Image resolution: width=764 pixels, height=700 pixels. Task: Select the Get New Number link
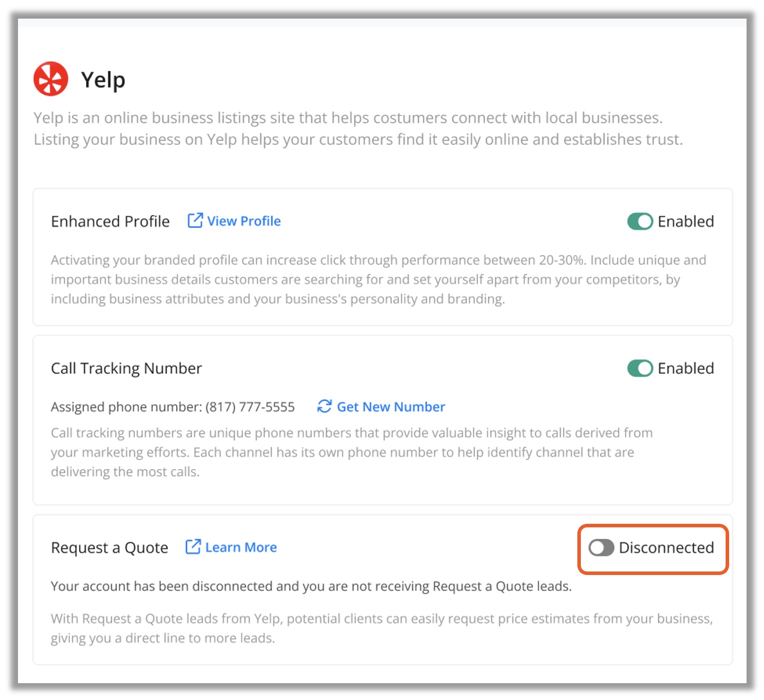[x=391, y=406]
